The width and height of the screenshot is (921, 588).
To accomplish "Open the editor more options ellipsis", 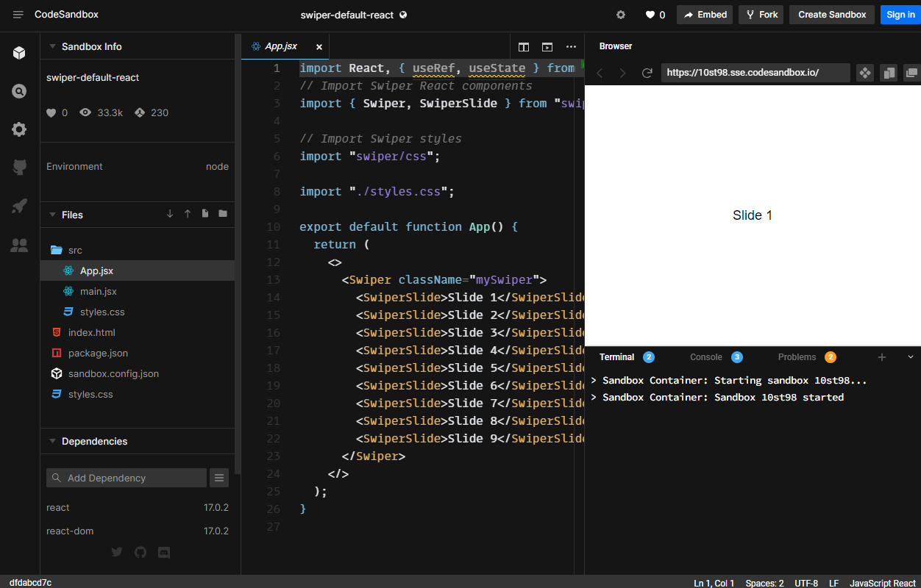I will [571, 46].
